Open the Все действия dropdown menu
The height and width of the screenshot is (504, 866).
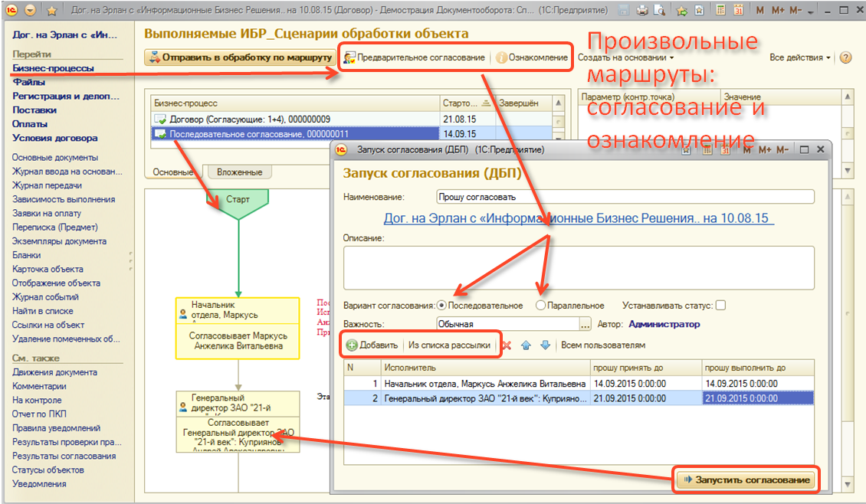[x=800, y=57]
